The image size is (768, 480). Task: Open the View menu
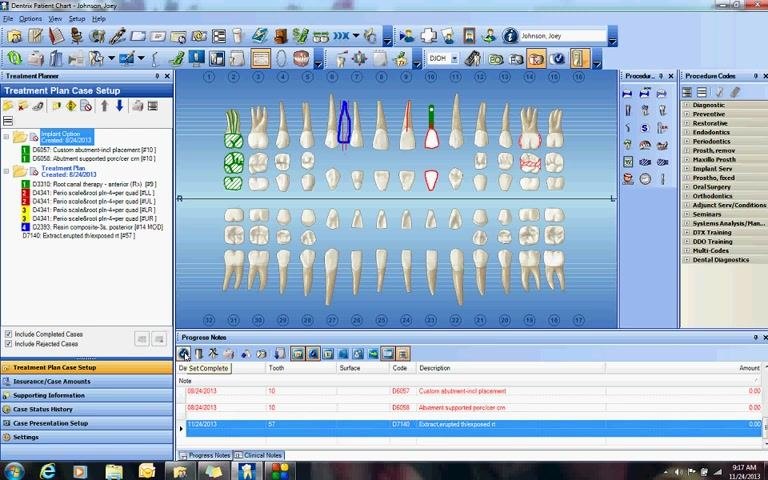click(x=55, y=19)
